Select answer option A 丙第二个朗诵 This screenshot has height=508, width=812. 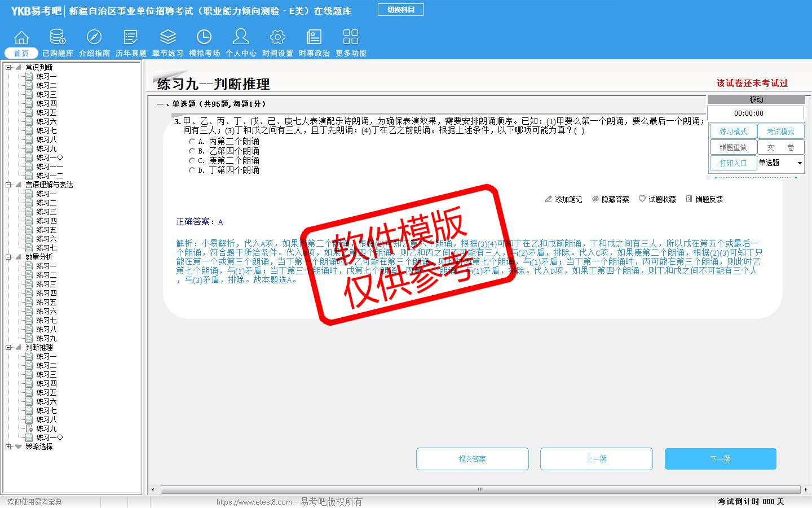coord(192,142)
